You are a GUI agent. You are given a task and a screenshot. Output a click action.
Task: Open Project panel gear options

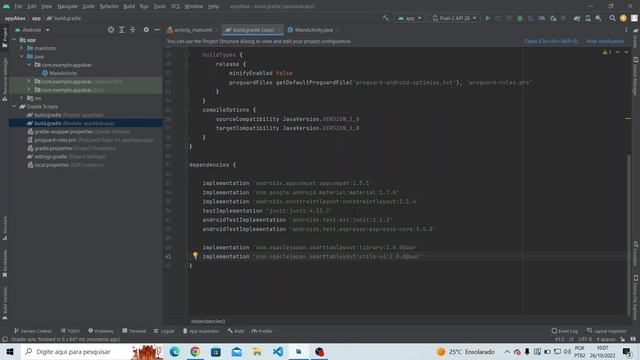click(x=146, y=30)
